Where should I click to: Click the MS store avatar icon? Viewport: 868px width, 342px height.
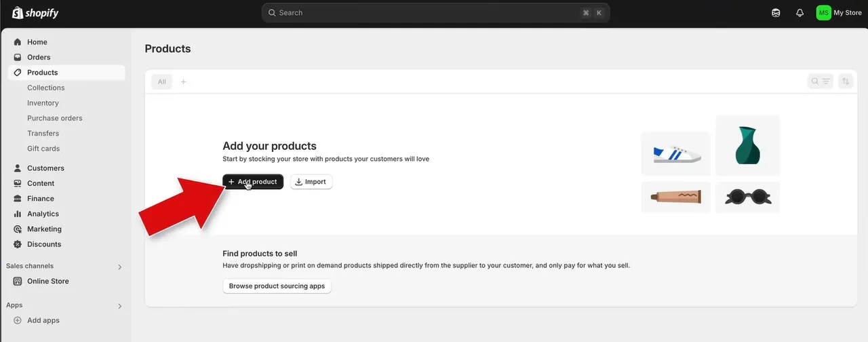823,13
